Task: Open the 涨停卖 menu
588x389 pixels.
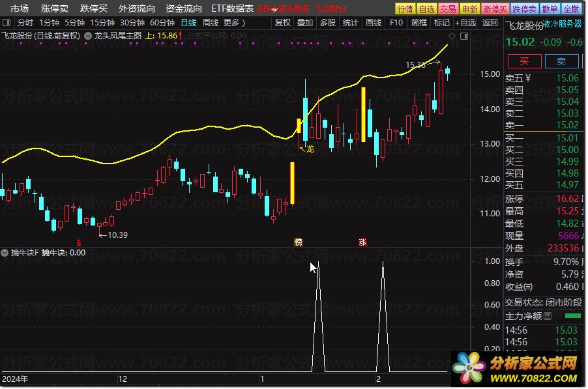Action: tap(55, 8)
